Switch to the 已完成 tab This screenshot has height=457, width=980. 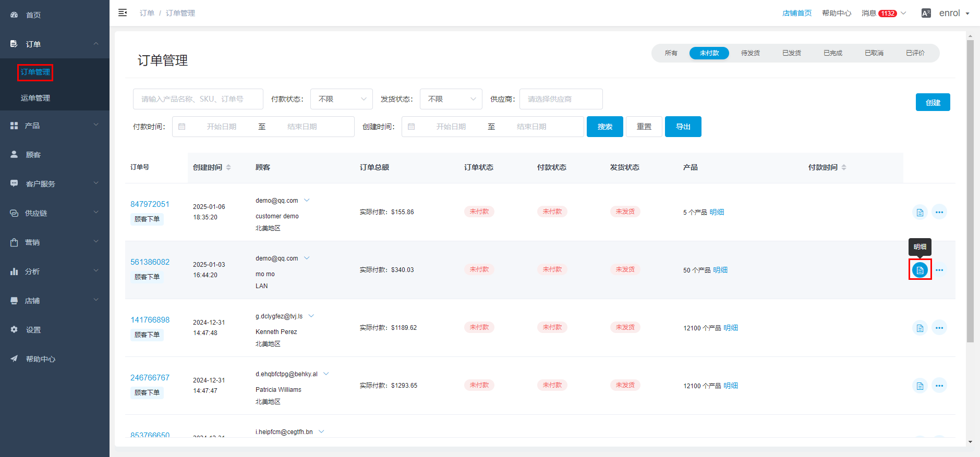coord(833,53)
